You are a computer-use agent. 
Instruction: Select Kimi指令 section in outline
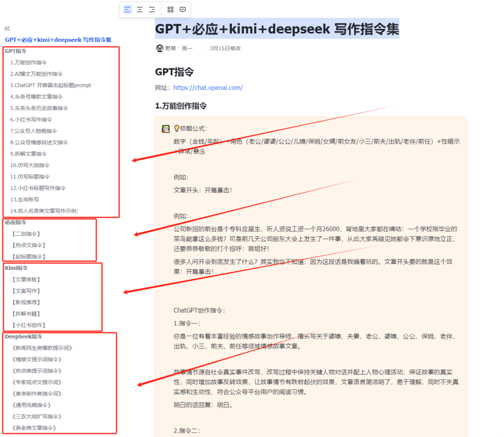tap(16, 268)
